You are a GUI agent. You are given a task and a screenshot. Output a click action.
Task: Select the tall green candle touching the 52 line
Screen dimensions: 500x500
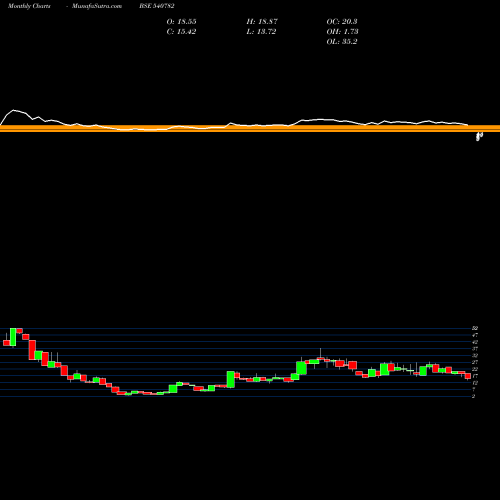(x=13, y=337)
